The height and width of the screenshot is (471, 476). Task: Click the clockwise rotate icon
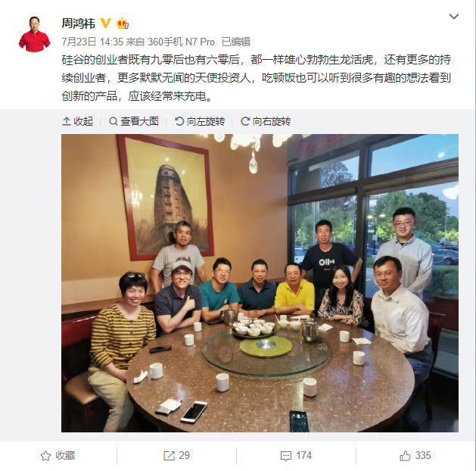point(245,121)
